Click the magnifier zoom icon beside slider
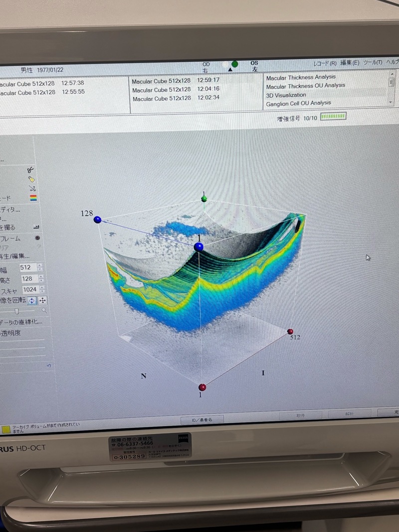This screenshot has width=399, height=532. point(44,310)
